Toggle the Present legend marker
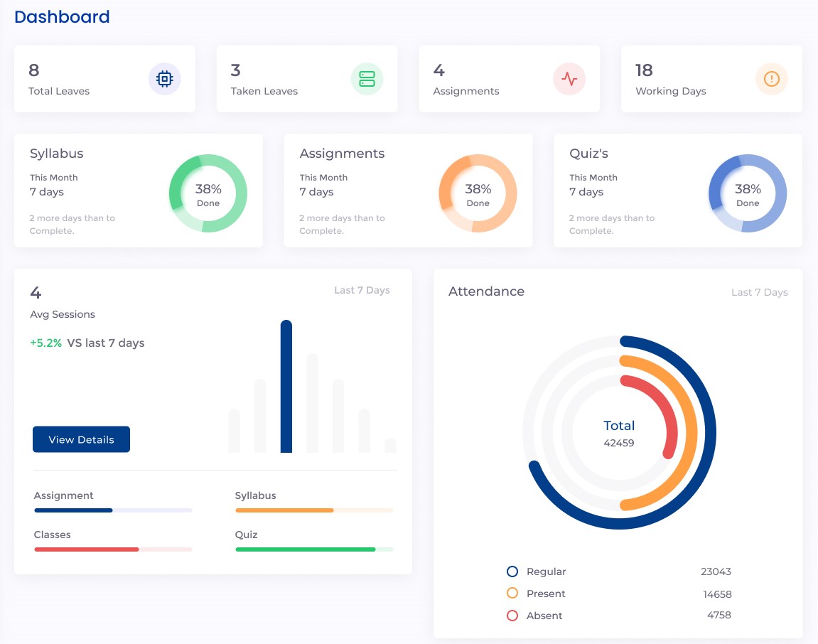The height and width of the screenshot is (644, 818). [x=512, y=594]
